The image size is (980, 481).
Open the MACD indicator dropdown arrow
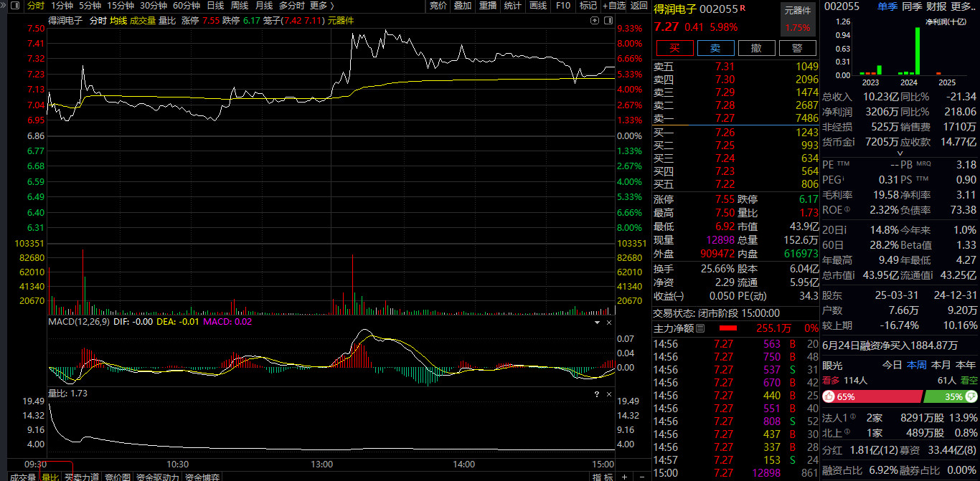click(596, 323)
